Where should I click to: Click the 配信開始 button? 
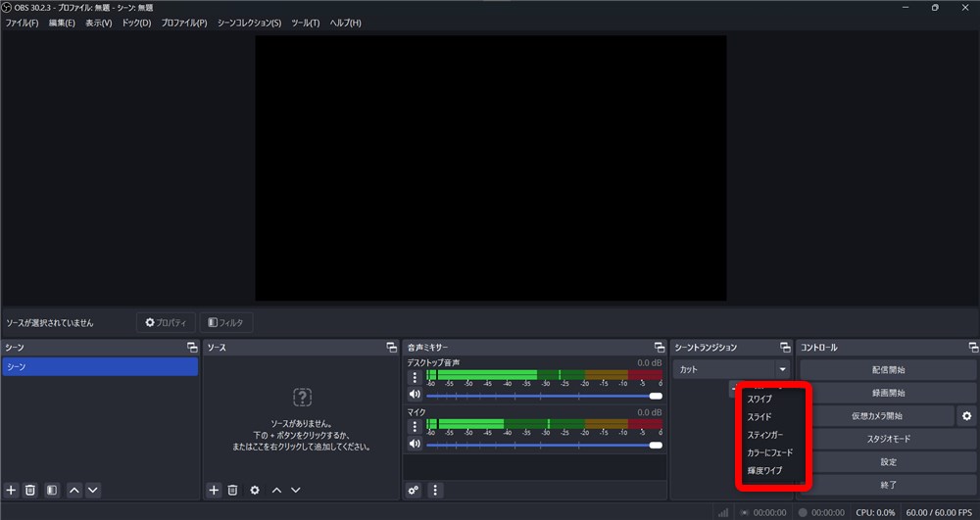click(x=888, y=370)
